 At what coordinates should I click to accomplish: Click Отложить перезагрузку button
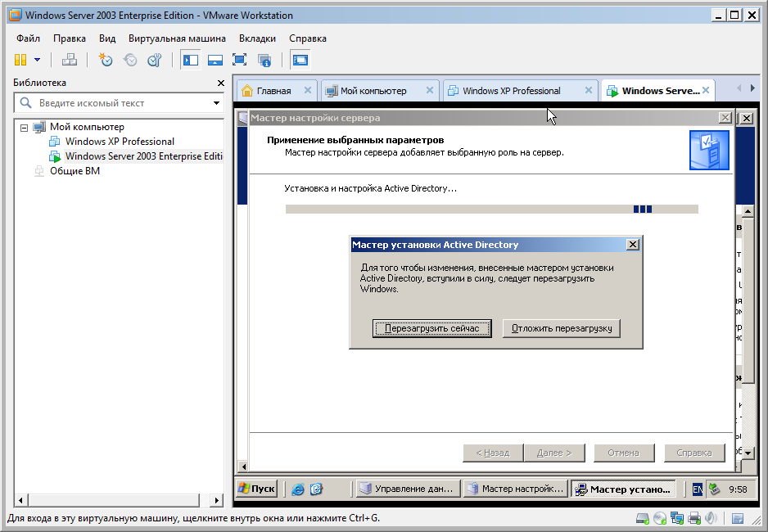tap(562, 328)
